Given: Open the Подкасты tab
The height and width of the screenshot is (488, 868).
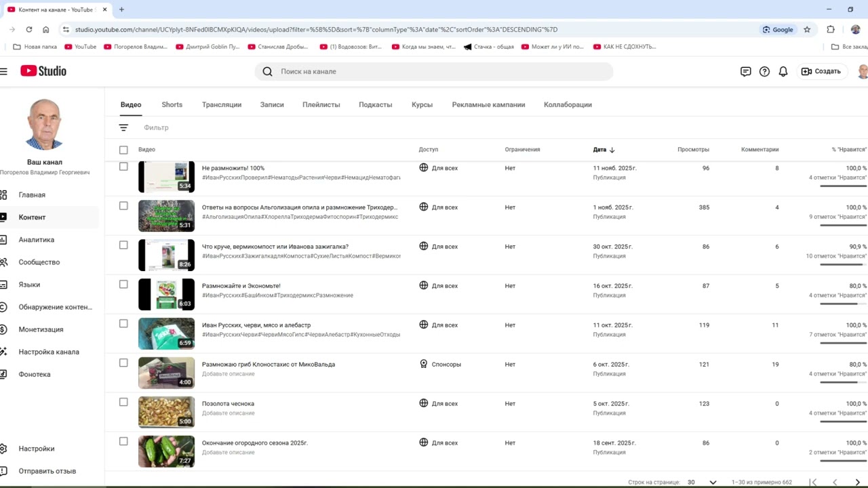Looking at the screenshot, I should click(376, 105).
